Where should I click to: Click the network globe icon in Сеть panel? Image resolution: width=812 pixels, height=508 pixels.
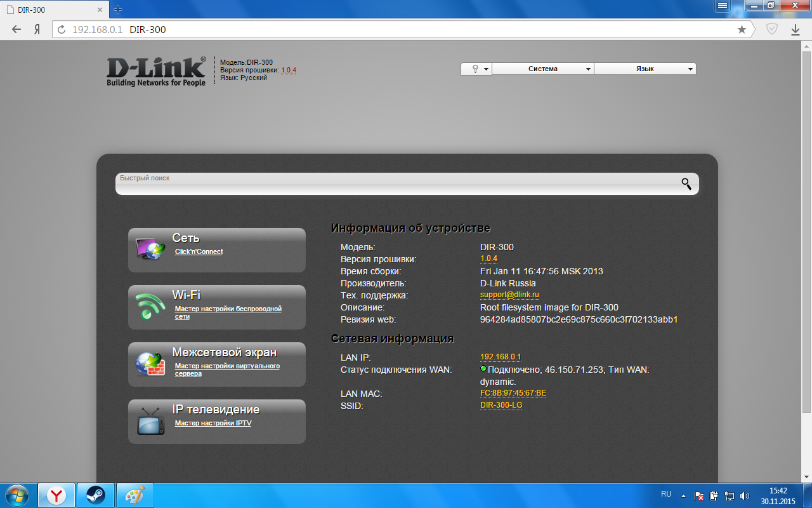150,249
